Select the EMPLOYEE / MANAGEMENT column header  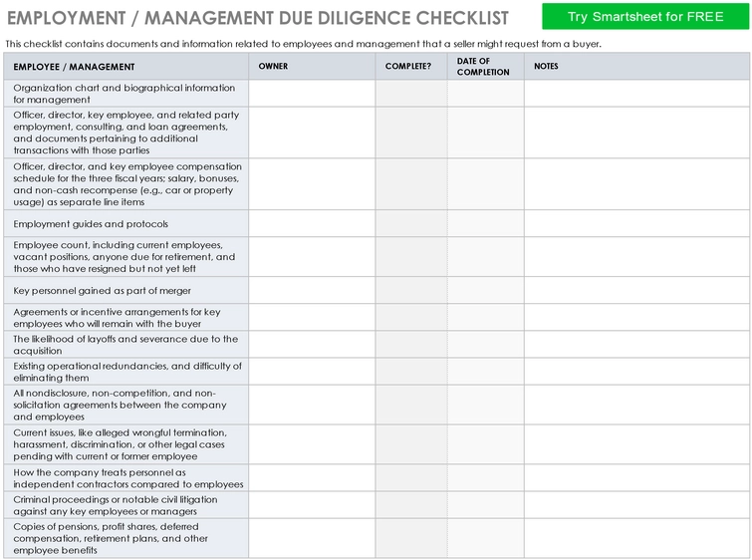126,67
